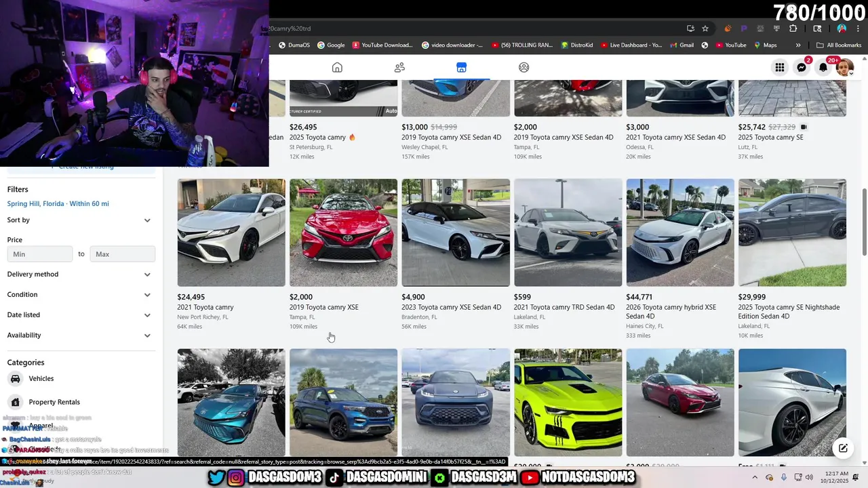The width and height of the screenshot is (868, 488).
Task: Bookmark this page with star icon
Action: coord(705,28)
